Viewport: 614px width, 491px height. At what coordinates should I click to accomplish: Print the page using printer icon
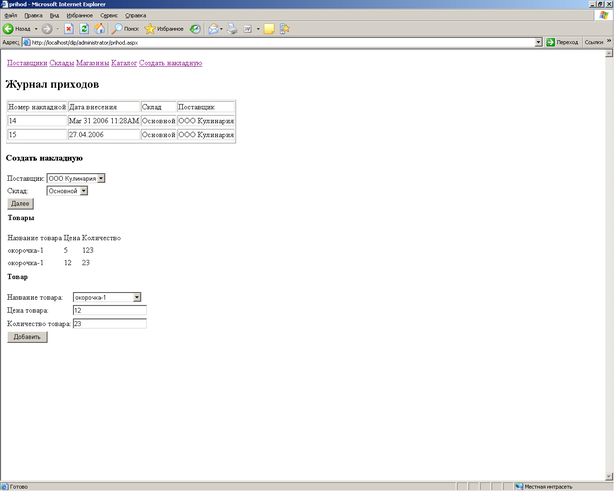[x=233, y=29]
